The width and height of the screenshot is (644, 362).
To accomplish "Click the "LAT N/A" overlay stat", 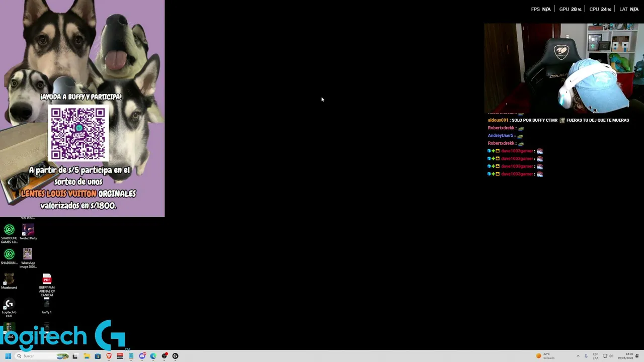I will [629, 9].
